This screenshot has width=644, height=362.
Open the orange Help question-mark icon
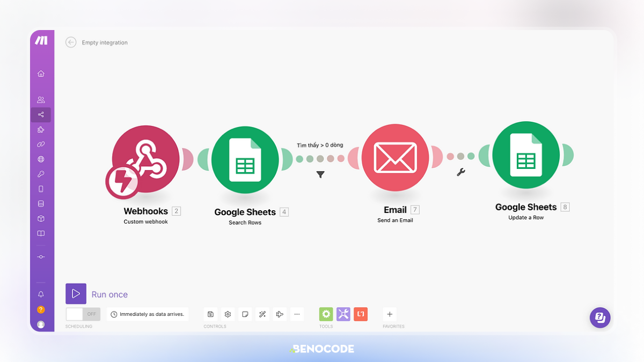[41, 309]
